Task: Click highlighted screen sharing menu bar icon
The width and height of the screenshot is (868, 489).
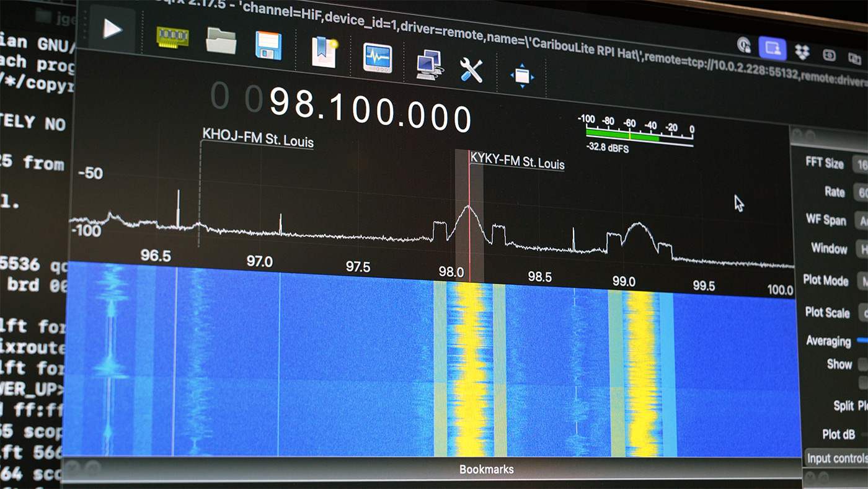Action: click(772, 48)
